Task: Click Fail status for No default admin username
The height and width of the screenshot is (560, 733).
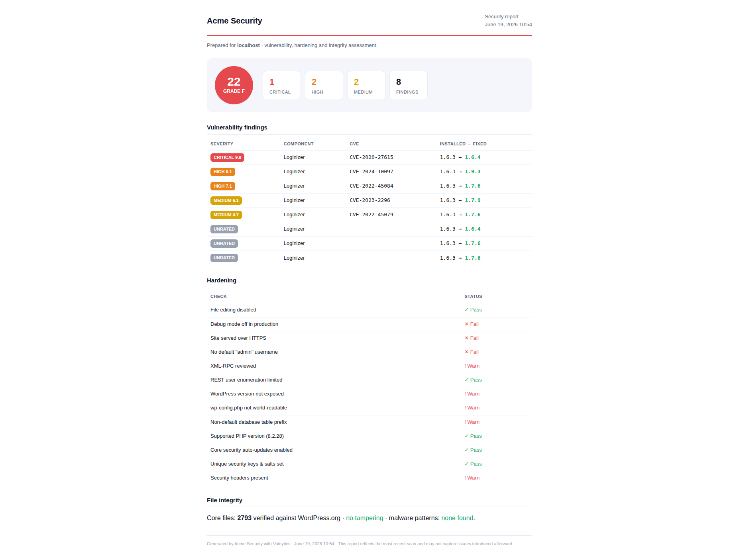Action: pos(472,352)
